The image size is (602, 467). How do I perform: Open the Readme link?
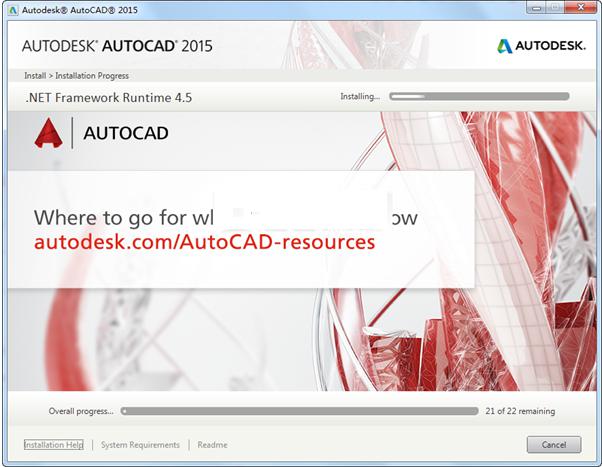tap(212, 445)
